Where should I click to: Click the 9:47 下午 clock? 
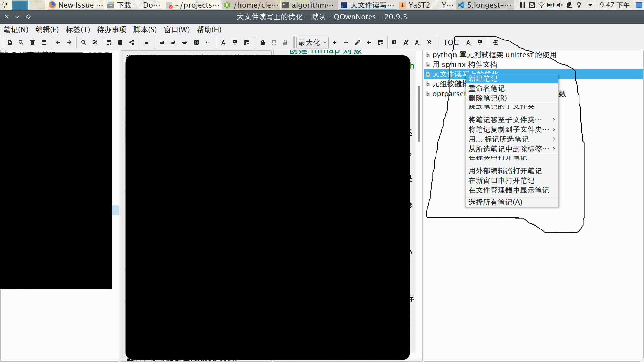pyautogui.click(x=615, y=5)
